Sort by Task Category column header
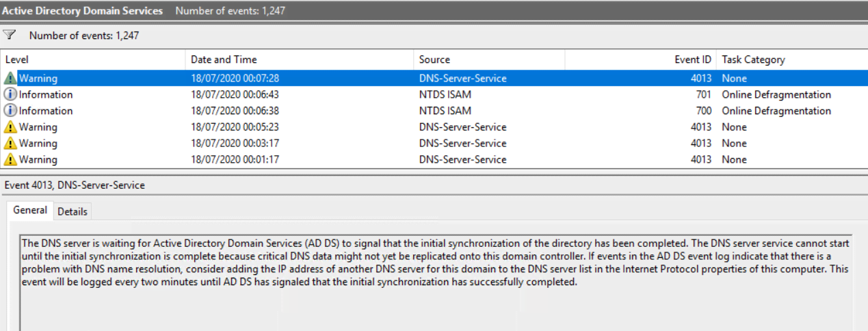The image size is (868, 331). coord(792,59)
